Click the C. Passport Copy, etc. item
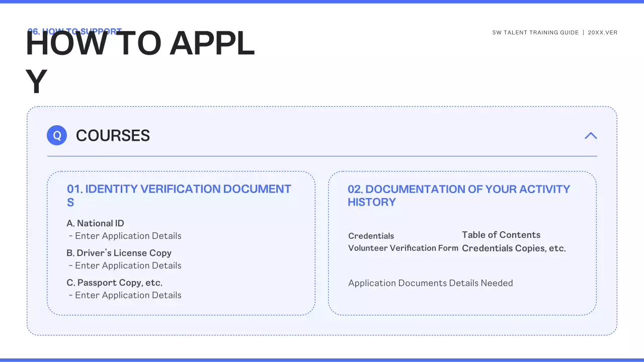644x362 pixels. [114, 283]
